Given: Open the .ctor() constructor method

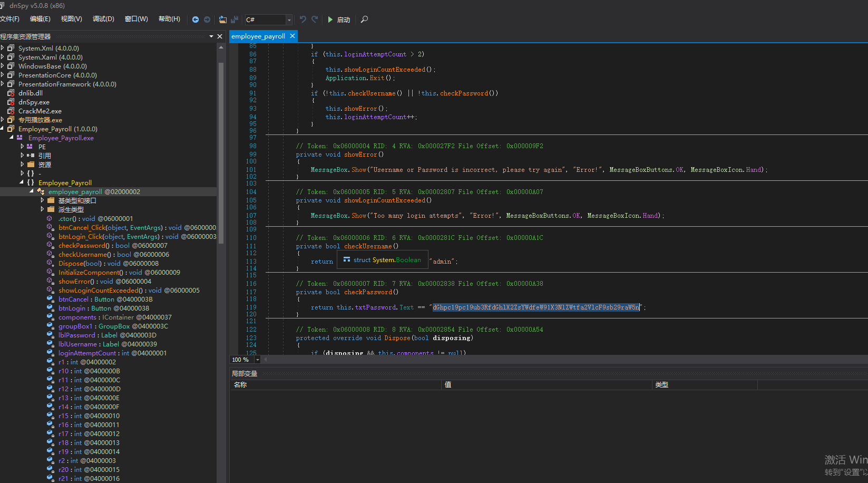Looking at the screenshot, I should click(95, 218).
